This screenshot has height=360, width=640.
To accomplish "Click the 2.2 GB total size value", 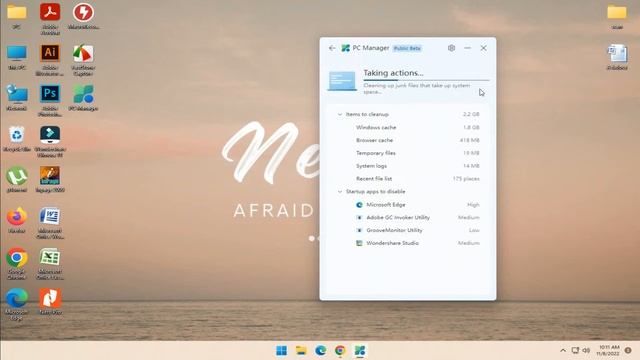I will point(471,114).
